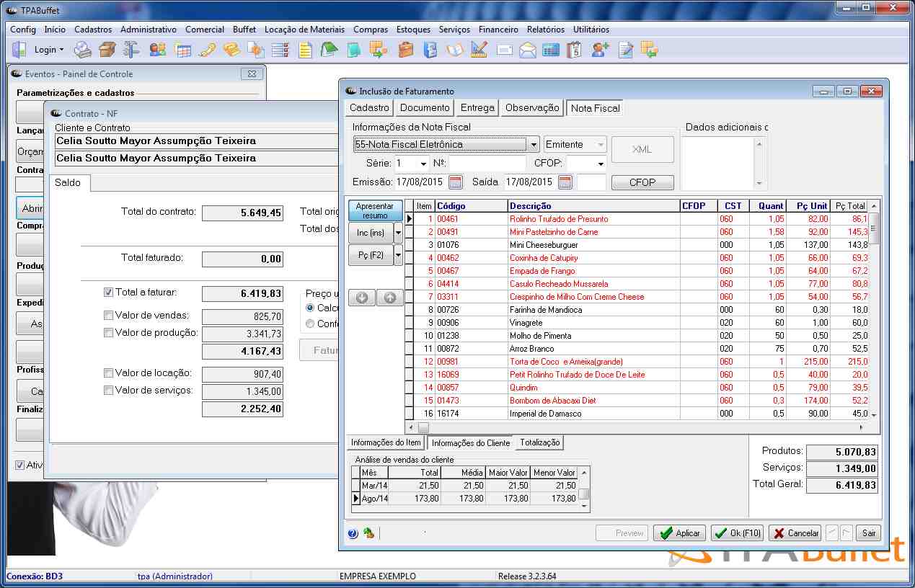The height and width of the screenshot is (588, 915).
Task: Click the cardboard box icon in the toolbar
Action: tap(107, 50)
